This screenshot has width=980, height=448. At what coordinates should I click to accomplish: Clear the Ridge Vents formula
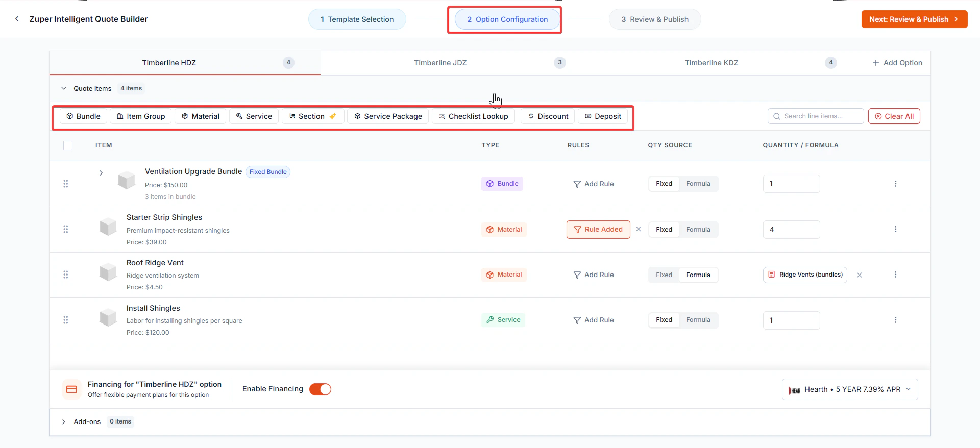859,275
